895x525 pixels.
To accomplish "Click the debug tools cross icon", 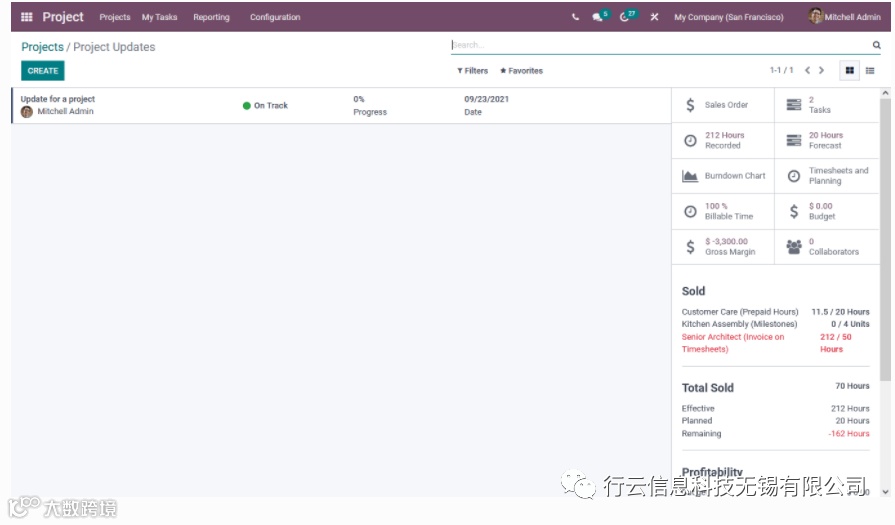I will [x=654, y=17].
